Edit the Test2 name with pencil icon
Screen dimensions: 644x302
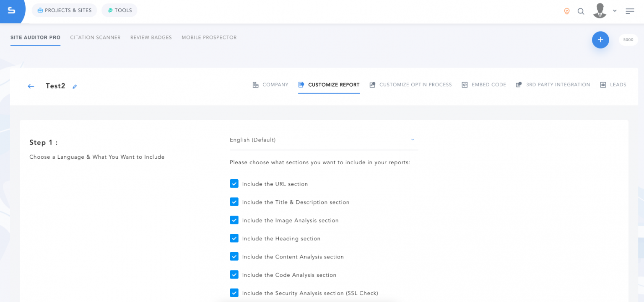75,87
